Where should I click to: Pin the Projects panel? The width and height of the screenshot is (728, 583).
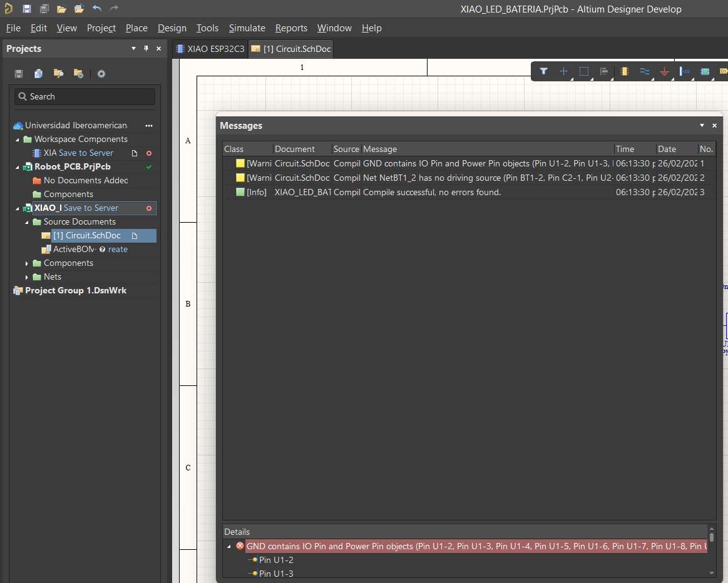[x=146, y=49]
